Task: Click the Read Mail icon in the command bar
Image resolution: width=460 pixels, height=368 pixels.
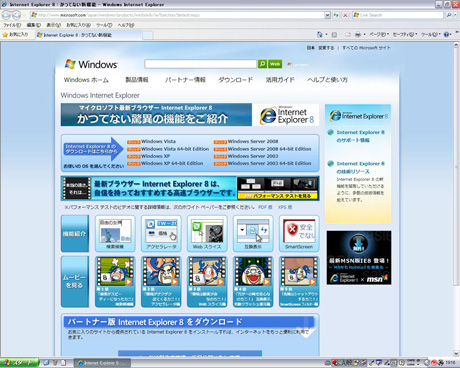Action: 348,34
